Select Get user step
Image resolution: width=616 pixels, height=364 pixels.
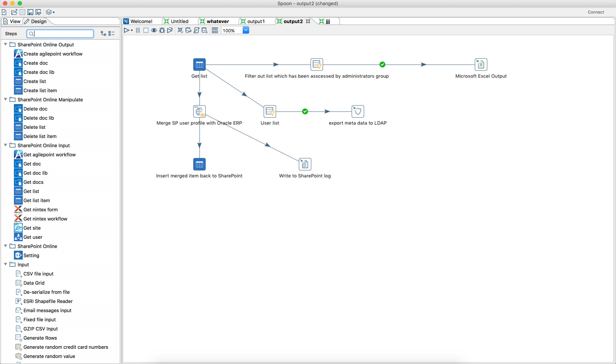coord(28,237)
